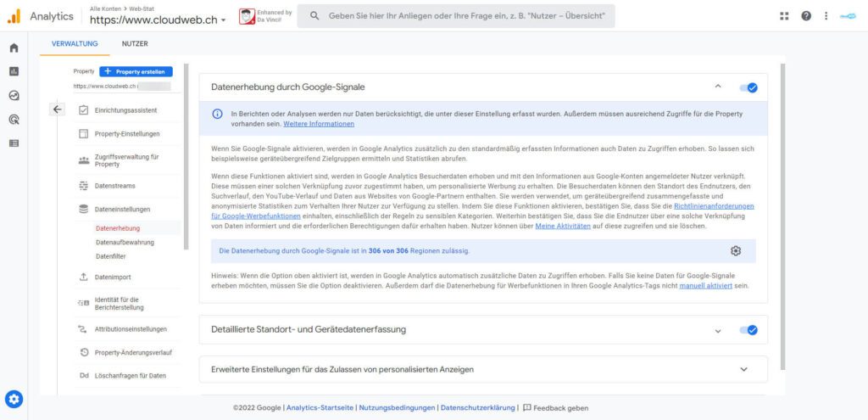Click the Feedback geben flag icon
Screen dimensions: 868x420
click(527, 408)
